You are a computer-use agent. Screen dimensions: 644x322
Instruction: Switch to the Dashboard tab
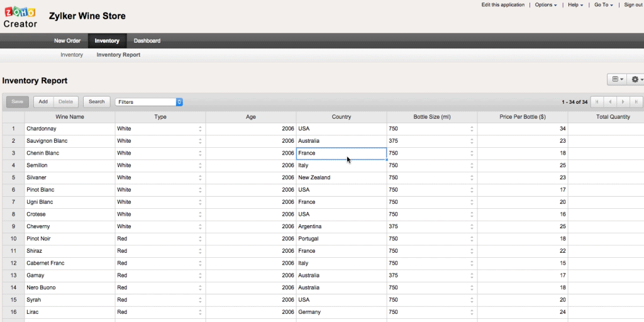[x=147, y=41]
